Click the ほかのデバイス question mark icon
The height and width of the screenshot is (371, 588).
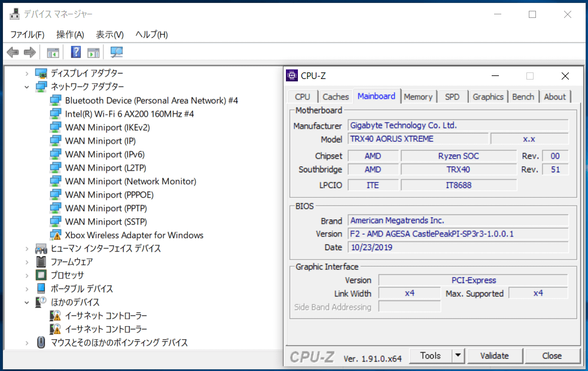pyautogui.click(x=41, y=302)
